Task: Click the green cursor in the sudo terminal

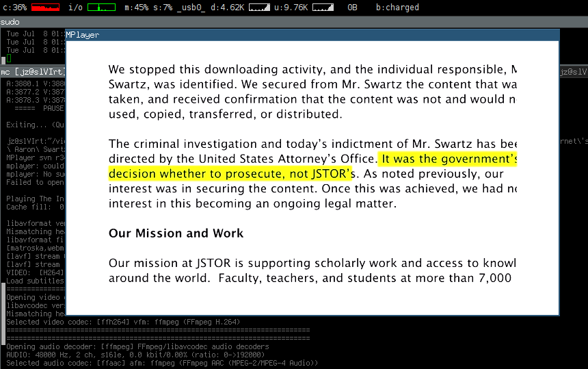Action: [x=9, y=58]
